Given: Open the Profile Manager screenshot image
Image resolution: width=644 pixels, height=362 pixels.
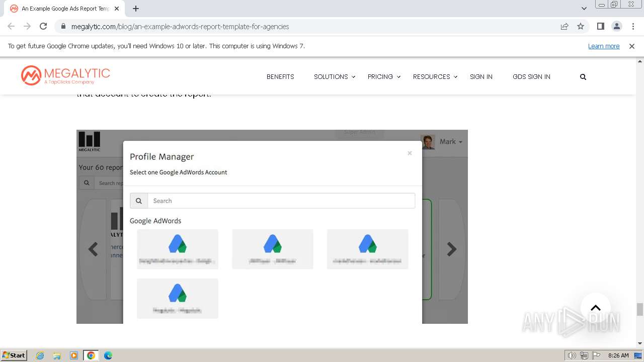Looking at the screenshot, I should [x=272, y=227].
